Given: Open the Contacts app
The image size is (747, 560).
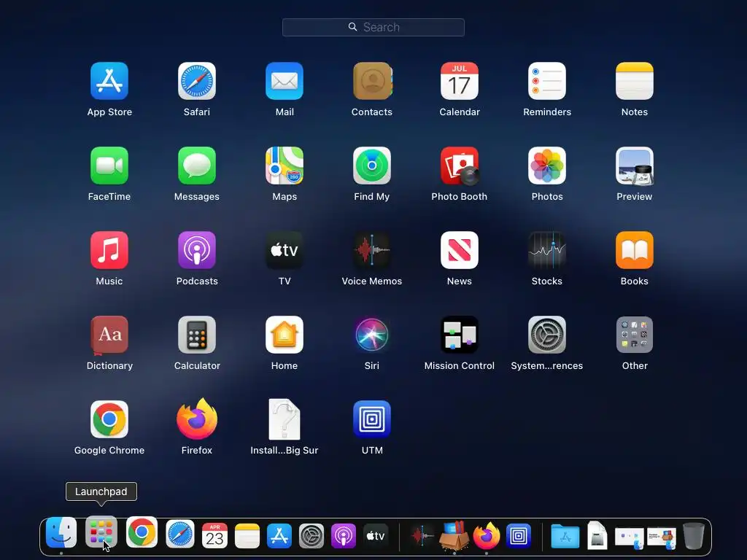Looking at the screenshot, I should [372, 81].
